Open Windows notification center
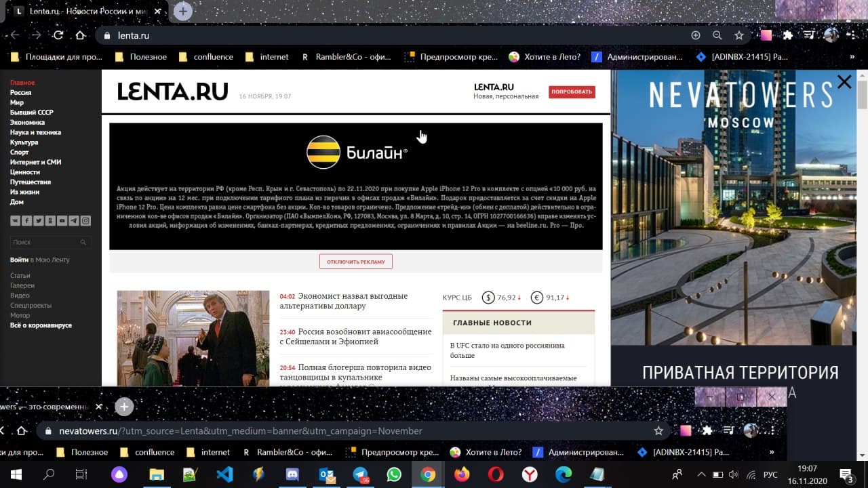The width and height of the screenshot is (868, 488). [x=846, y=474]
